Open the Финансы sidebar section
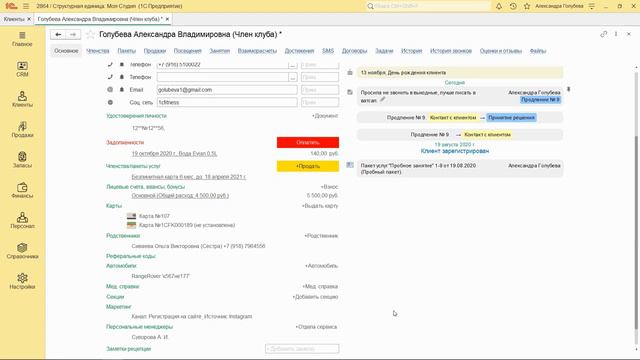 (22, 190)
